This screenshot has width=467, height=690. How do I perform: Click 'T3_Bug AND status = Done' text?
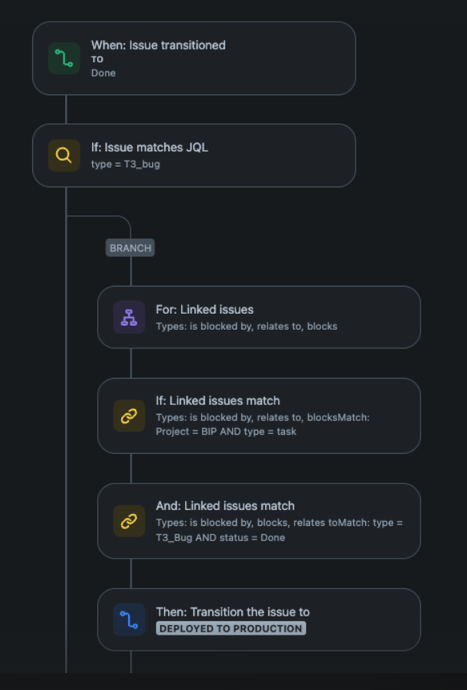[x=220, y=537]
